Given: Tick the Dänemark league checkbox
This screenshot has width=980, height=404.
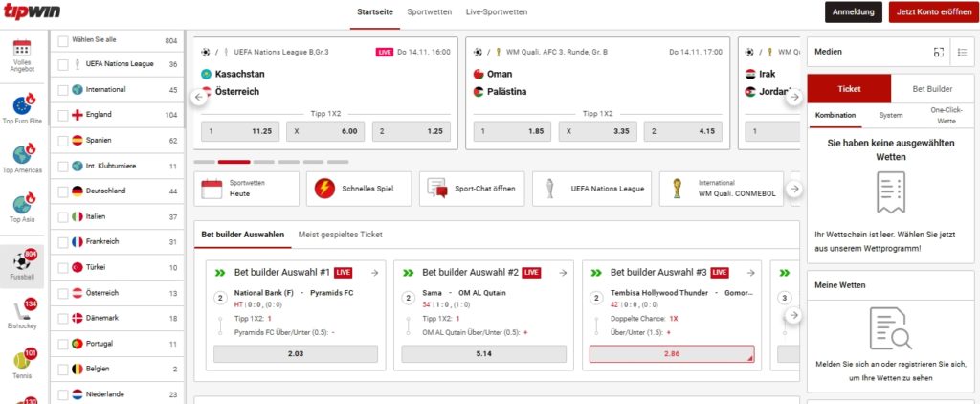Looking at the screenshot, I should point(62,319).
